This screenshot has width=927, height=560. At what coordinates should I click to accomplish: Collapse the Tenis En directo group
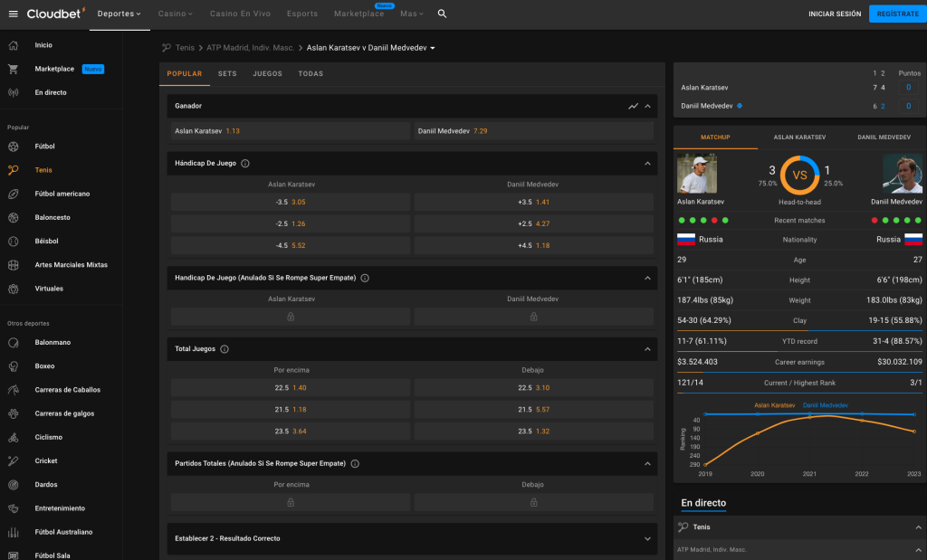918,527
